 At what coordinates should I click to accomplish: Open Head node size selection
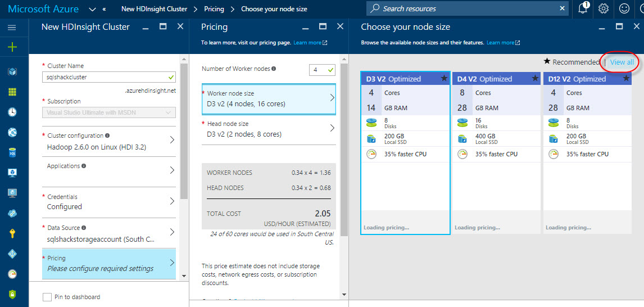tap(269, 129)
